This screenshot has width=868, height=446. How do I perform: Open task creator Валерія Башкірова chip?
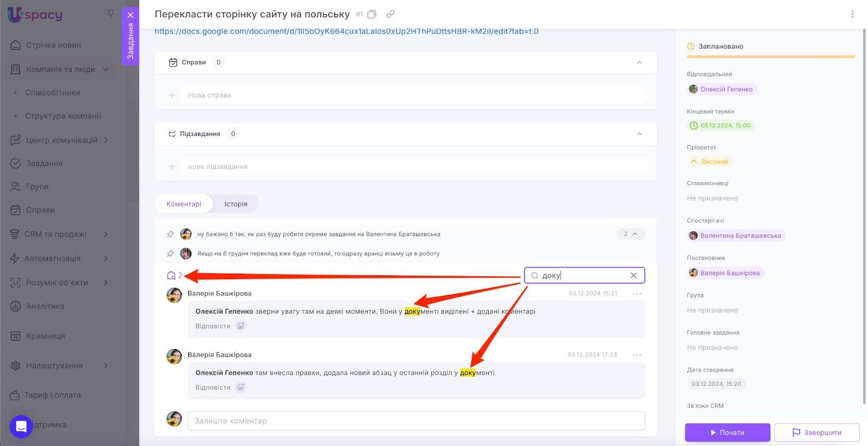pyautogui.click(x=725, y=273)
